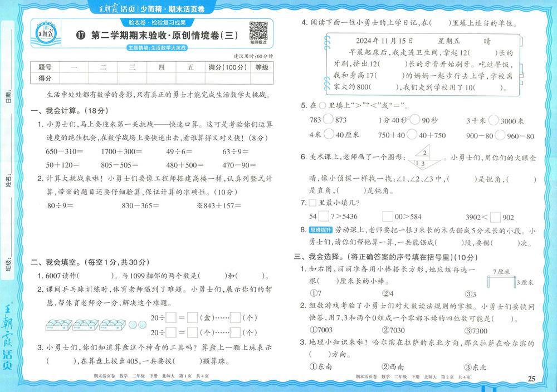This screenshot has height=392, width=557.
Task: Click the expression 650−310=
Action: pos(64,151)
